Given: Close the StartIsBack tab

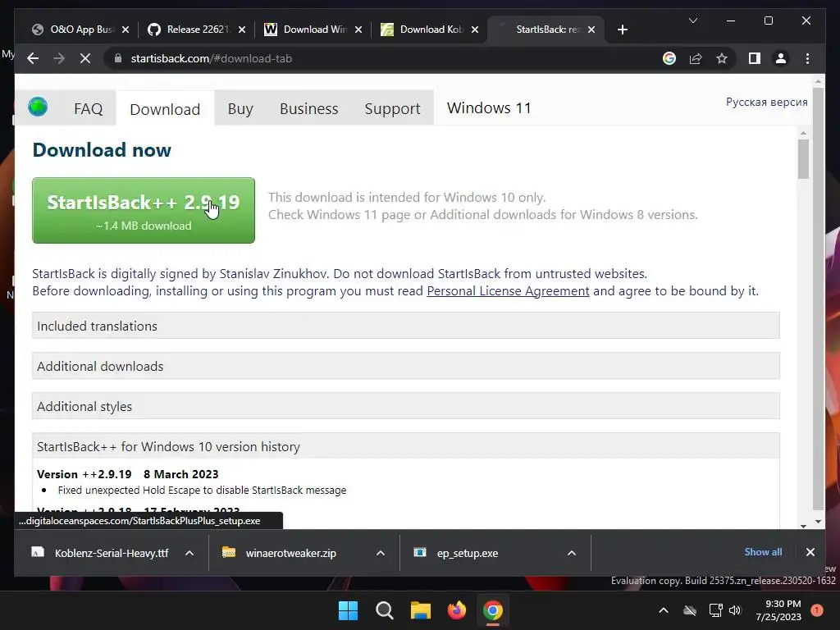Looking at the screenshot, I should point(591,30).
